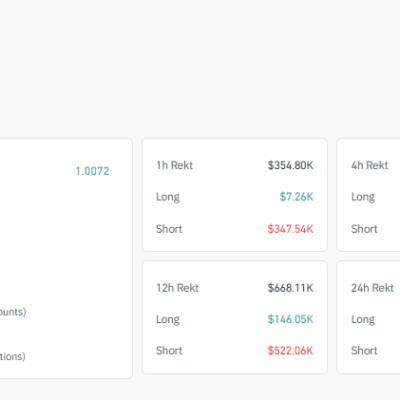Click the $146.05K long liquidation value

pos(290,319)
